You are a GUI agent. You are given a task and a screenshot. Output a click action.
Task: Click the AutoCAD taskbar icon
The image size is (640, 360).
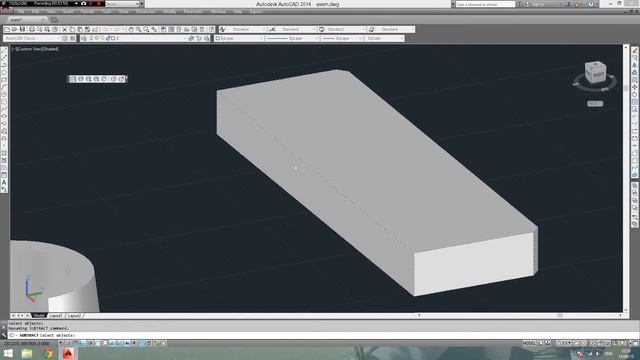tap(68, 353)
